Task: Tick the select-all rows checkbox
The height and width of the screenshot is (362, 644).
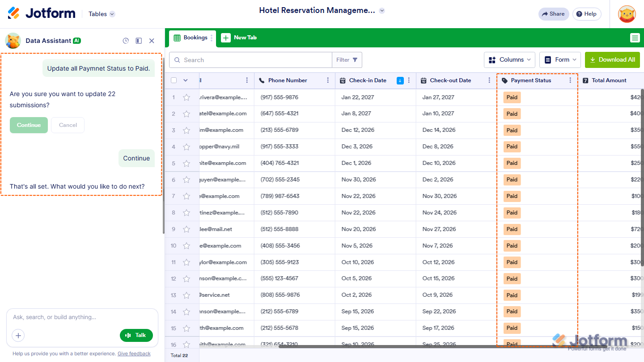Action: tap(174, 80)
